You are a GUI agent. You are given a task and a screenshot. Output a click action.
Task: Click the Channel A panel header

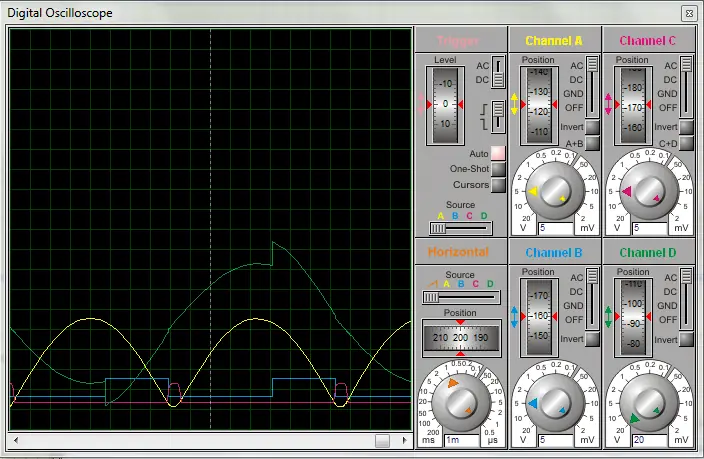[x=554, y=40]
